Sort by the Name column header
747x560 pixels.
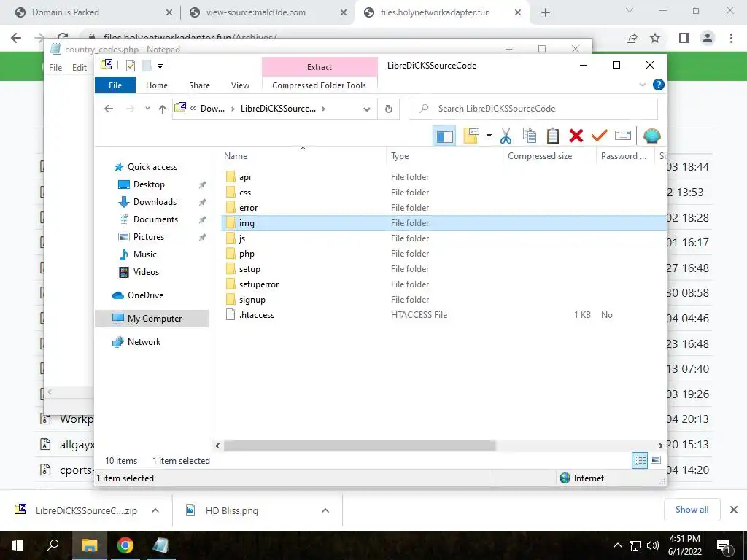tap(303, 156)
